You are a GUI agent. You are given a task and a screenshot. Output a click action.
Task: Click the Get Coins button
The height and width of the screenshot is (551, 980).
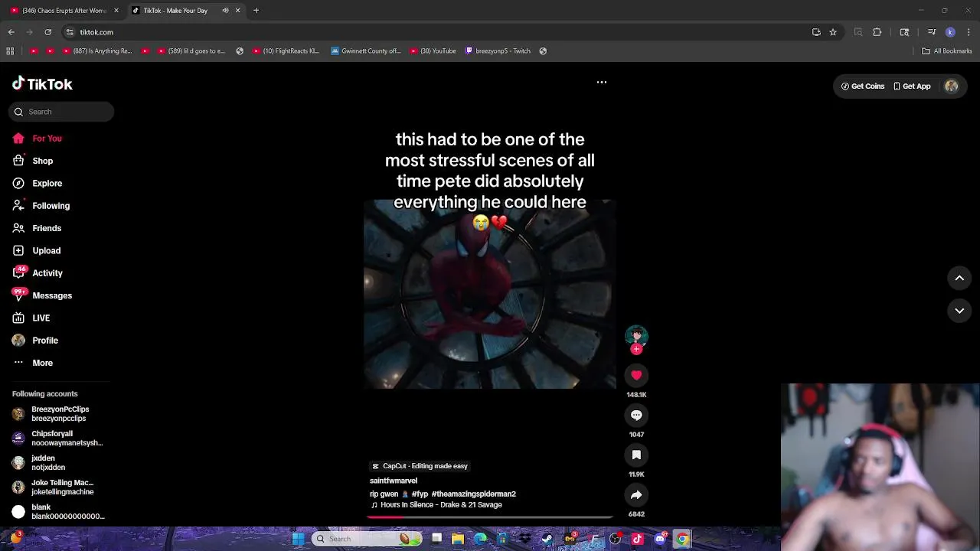[x=862, y=86]
